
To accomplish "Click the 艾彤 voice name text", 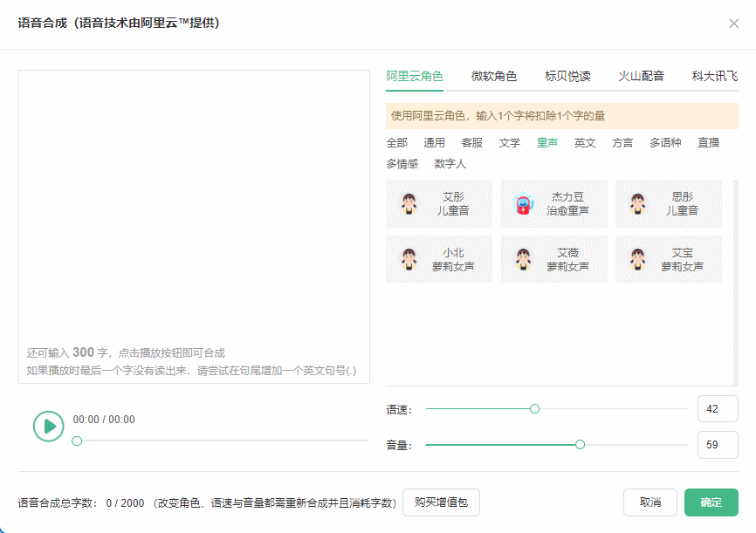I will [x=453, y=196].
